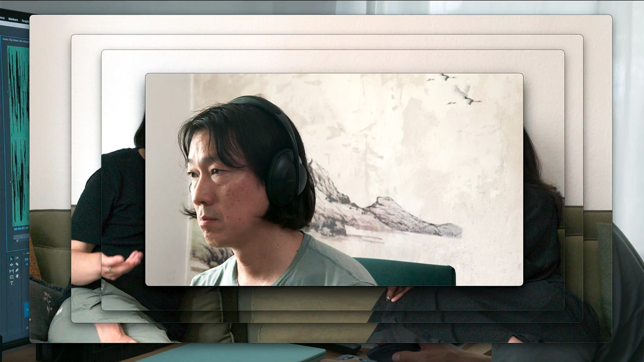The width and height of the screenshot is (644, 362).
Task: Choose the Ripple Edit tool
Action: tap(11, 265)
